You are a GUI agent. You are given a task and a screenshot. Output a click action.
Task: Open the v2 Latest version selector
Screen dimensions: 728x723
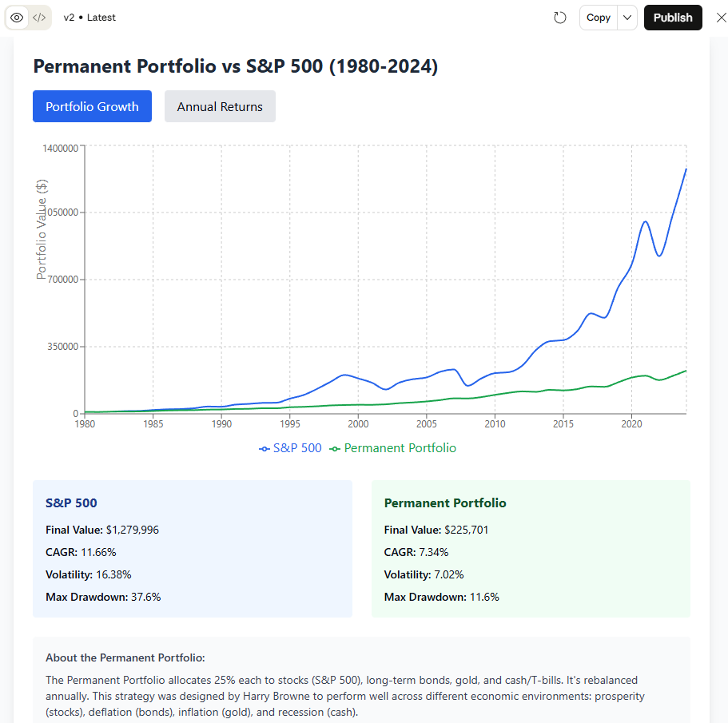90,18
